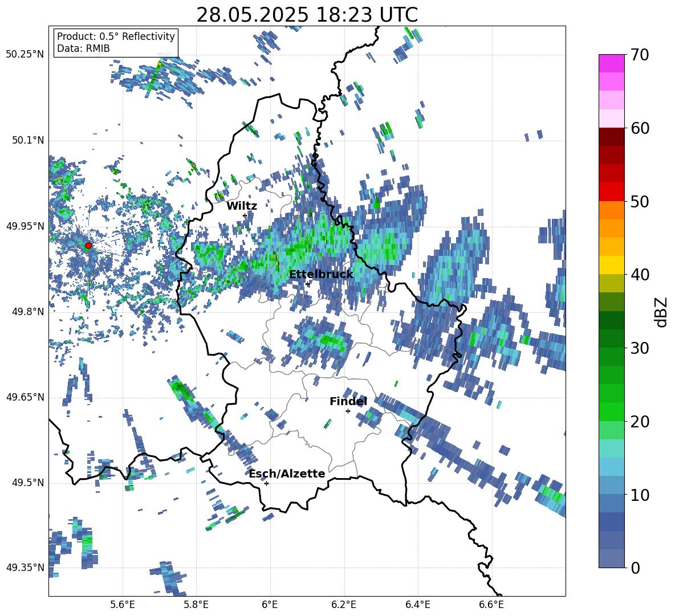Click the 'Product: 0.5° Reflectivity' text
This screenshot has height=616, width=675.
[x=116, y=36]
